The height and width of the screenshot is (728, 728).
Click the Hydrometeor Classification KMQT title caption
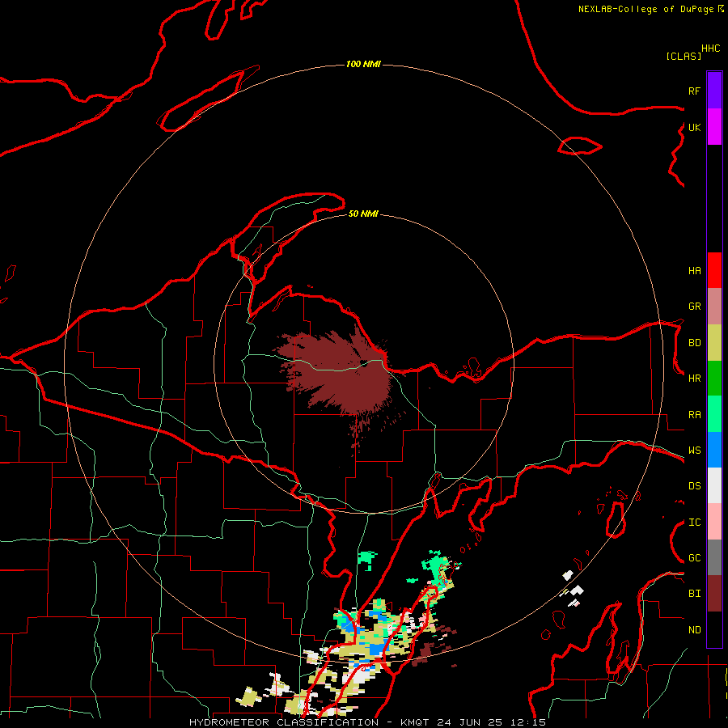(x=367, y=722)
